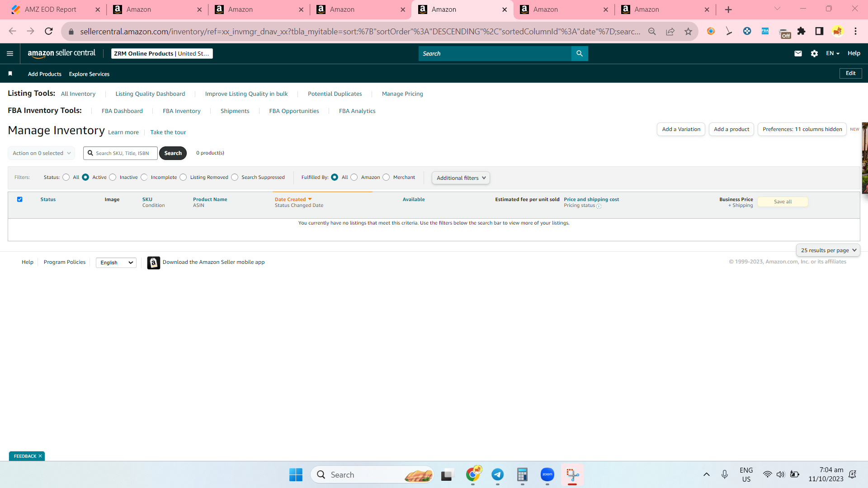Image resolution: width=868 pixels, height=488 pixels.
Task: Open Calculator from the taskbar
Action: click(x=522, y=474)
